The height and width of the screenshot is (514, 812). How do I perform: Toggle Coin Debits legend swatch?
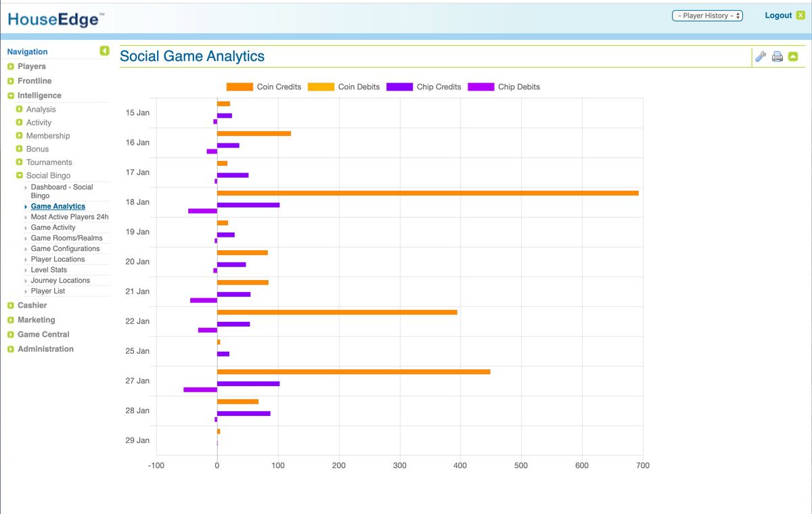pos(321,87)
